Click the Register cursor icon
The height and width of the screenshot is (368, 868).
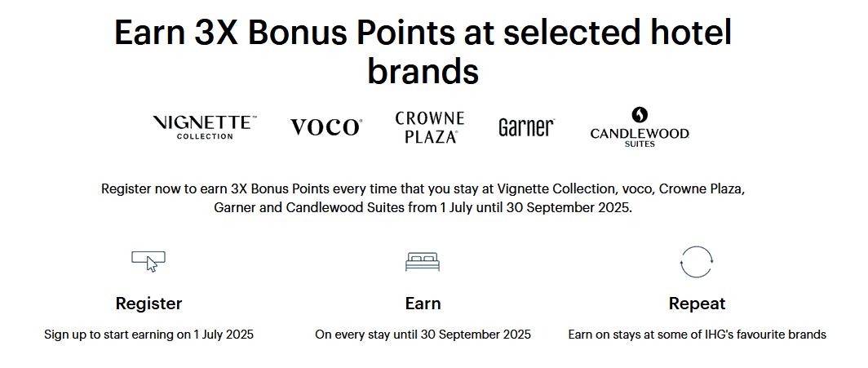click(x=148, y=261)
